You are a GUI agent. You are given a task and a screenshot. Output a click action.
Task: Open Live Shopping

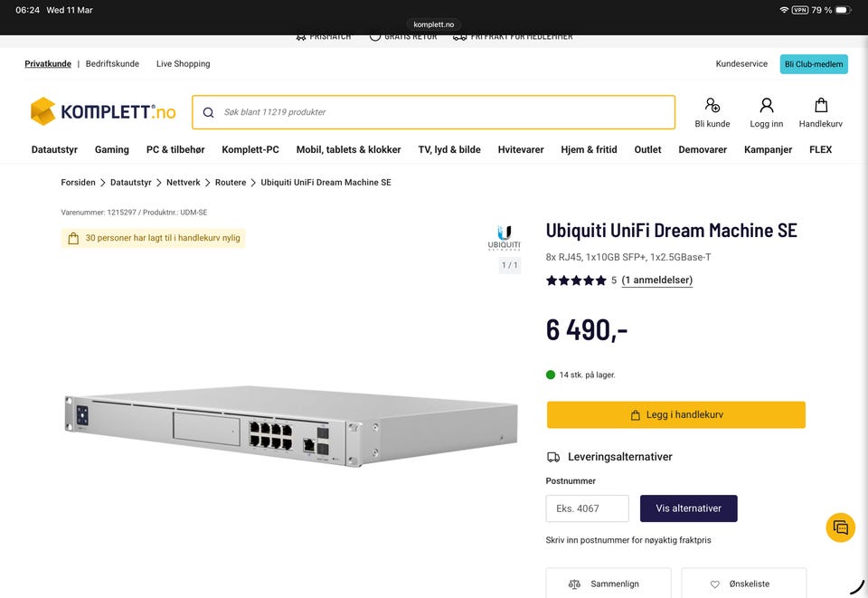pyautogui.click(x=183, y=63)
